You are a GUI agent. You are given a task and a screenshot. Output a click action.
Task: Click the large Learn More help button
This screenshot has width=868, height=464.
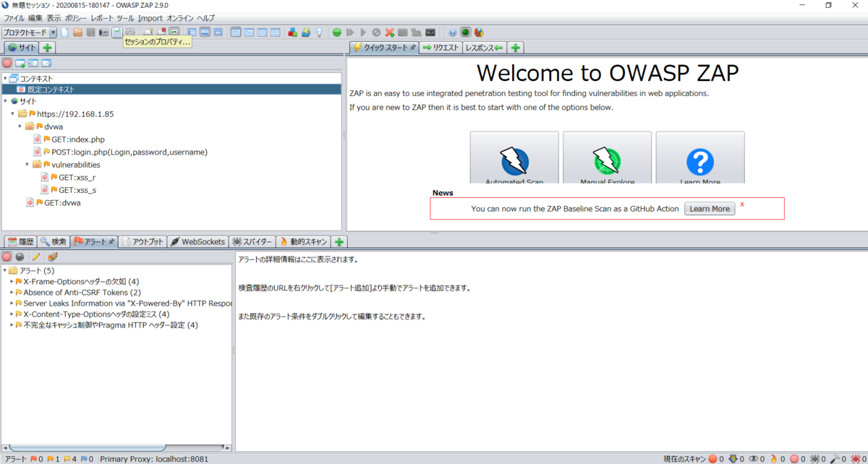click(699, 158)
